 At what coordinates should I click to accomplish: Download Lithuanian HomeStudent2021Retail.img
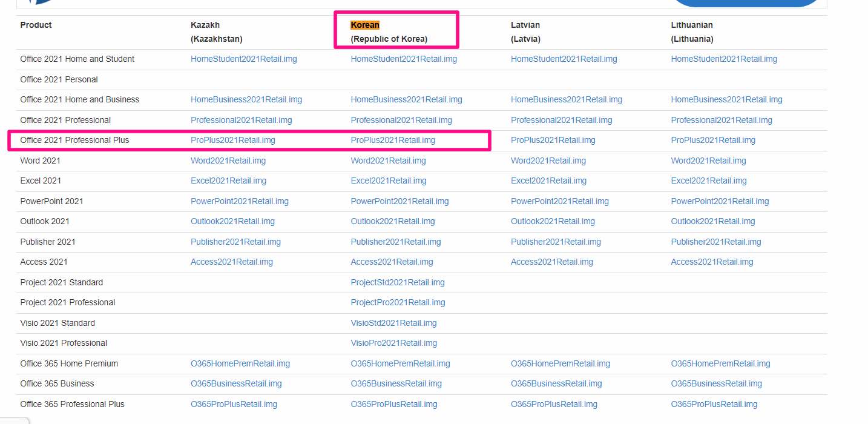pyautogui.click(x=724, y=59)
